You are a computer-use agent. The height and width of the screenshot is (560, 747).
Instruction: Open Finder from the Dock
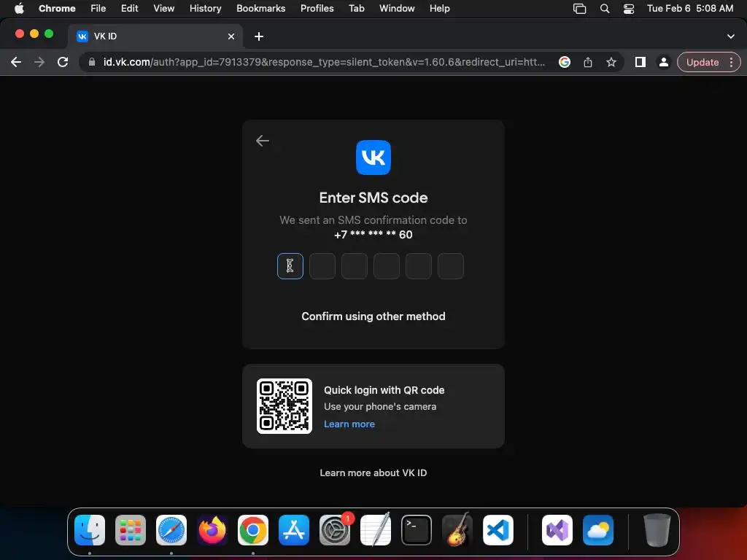pyautogui.click(x=90, y=530)
